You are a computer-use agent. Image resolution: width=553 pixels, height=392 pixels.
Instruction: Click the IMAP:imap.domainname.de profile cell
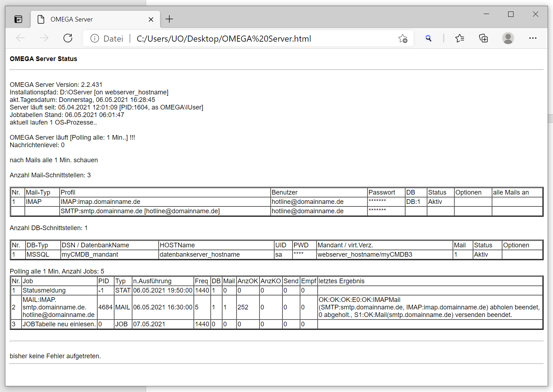[x=100, y=202]
